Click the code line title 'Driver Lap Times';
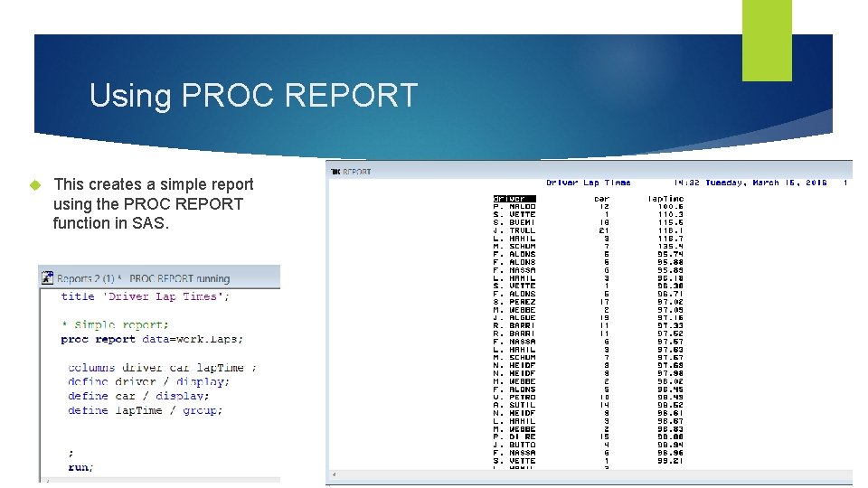This screenshot has width=868, height=488. click(x=145, y=296)
